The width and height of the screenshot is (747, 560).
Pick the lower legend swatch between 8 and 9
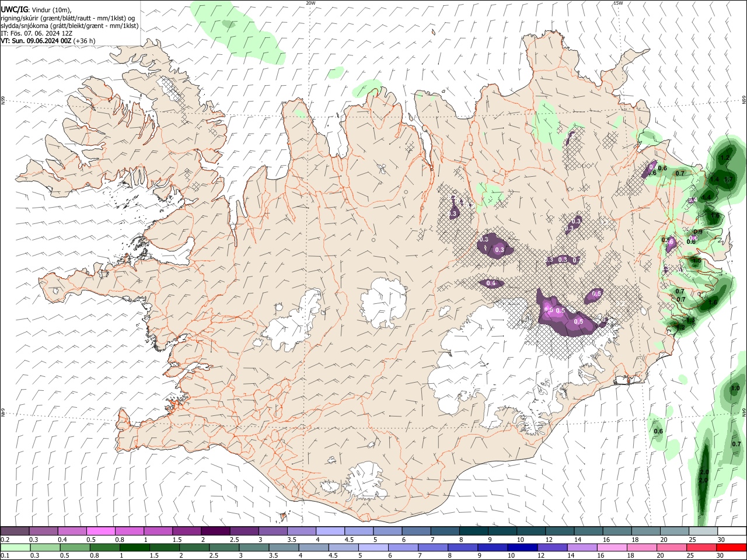[462, 547]
